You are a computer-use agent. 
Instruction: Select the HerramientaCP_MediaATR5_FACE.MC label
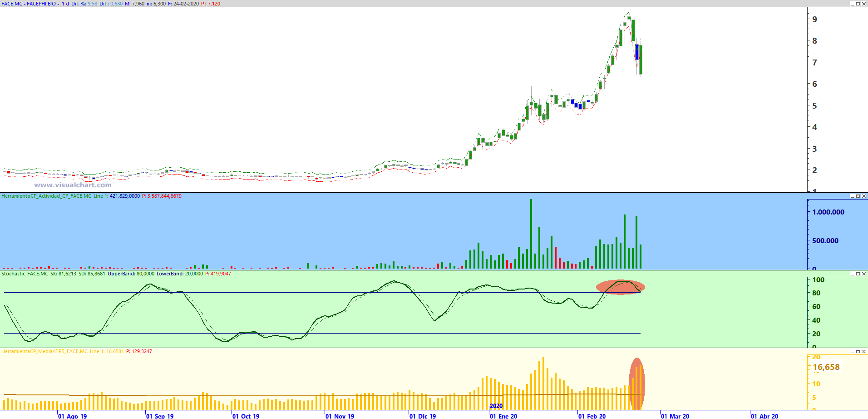(x=44, y=352)
